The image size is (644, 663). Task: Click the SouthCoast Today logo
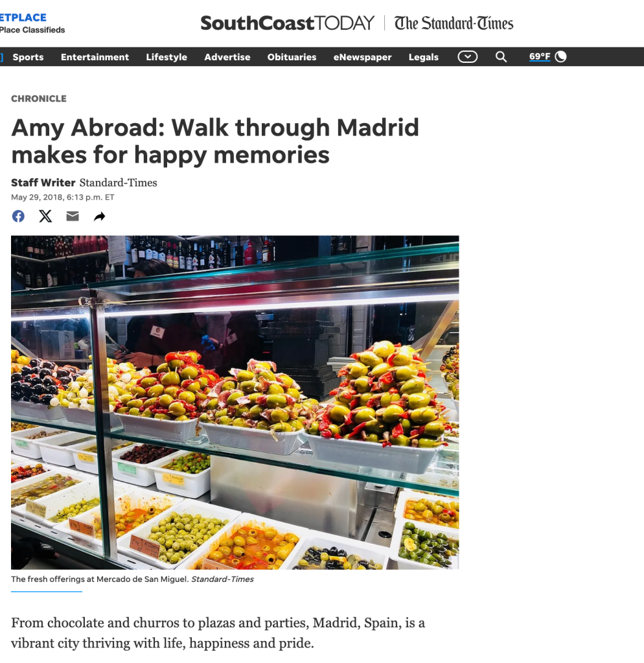point(288,23)
